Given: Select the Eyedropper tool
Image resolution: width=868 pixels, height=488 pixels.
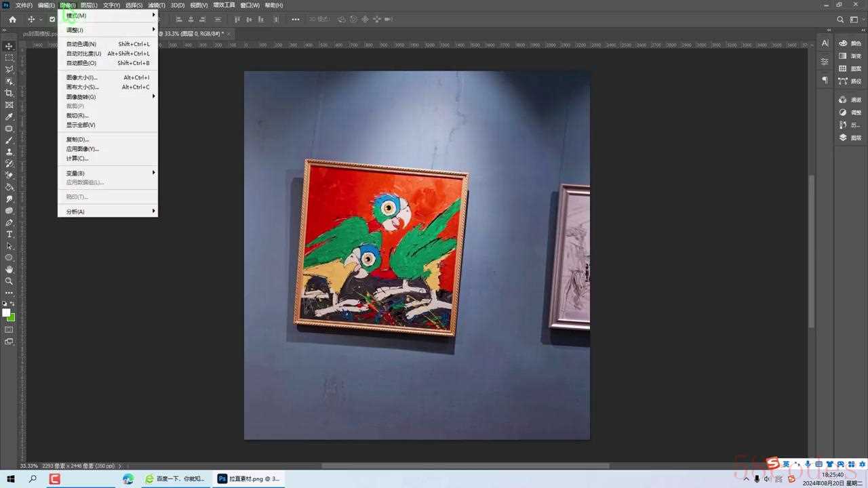Looking at the screenshot, I should click(9, 117).
